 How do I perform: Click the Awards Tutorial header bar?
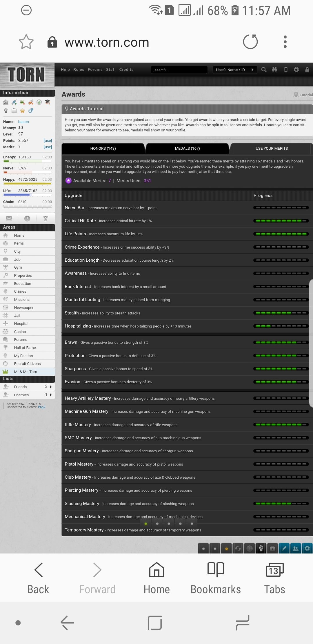(187, 109)
